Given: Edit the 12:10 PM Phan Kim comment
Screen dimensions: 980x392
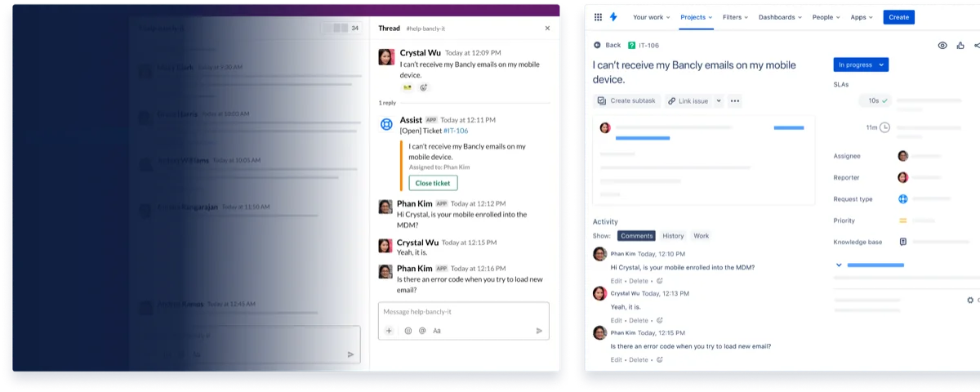Looking at the screenshot, I should (x=617, y=281).
